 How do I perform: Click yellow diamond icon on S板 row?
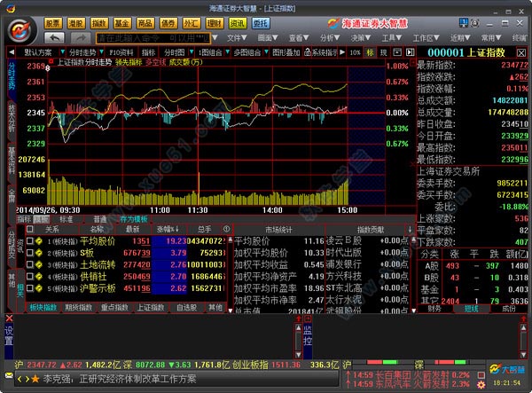39,253
